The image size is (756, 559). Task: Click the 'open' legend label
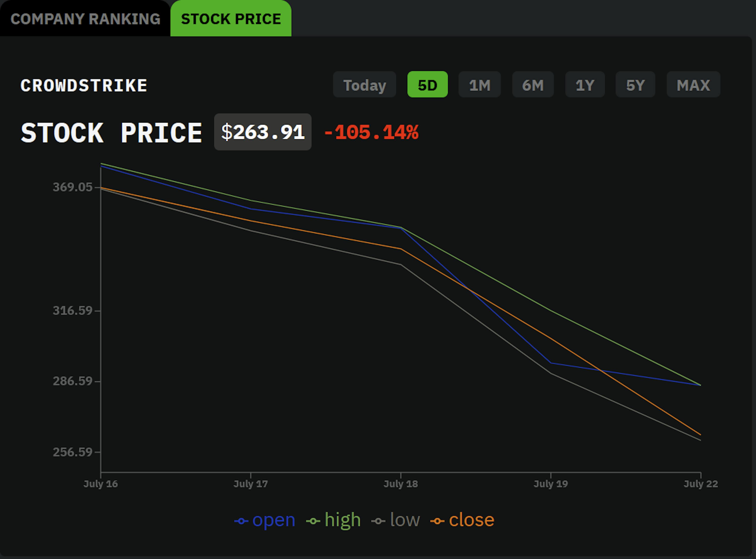click(x=273, y=520)
